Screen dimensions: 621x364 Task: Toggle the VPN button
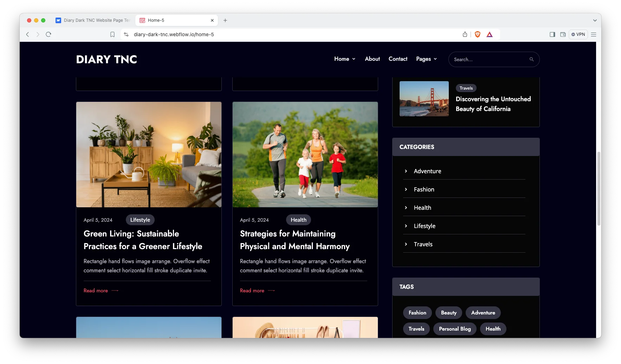pos(578,34)
